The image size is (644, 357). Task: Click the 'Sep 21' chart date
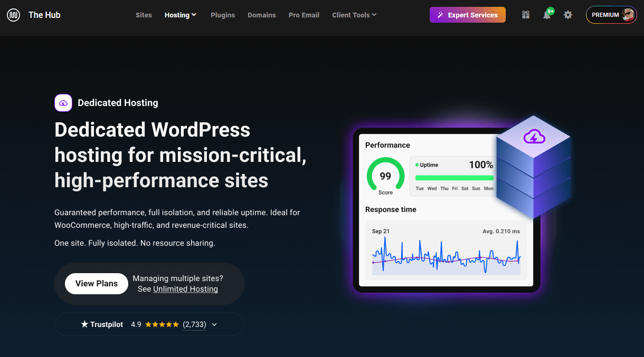(381, 231)
